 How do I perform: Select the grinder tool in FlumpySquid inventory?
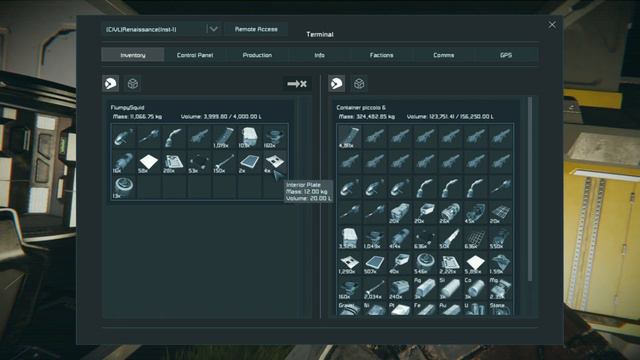(124, 137)
